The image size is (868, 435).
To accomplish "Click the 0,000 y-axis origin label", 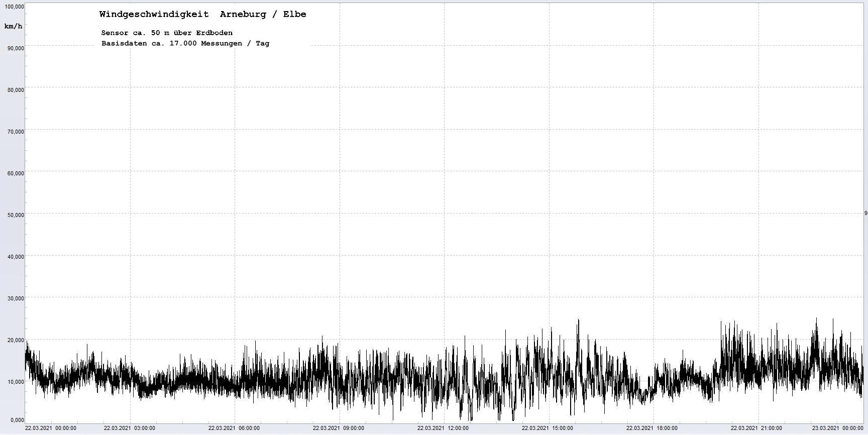I will [x=17, y=420].
